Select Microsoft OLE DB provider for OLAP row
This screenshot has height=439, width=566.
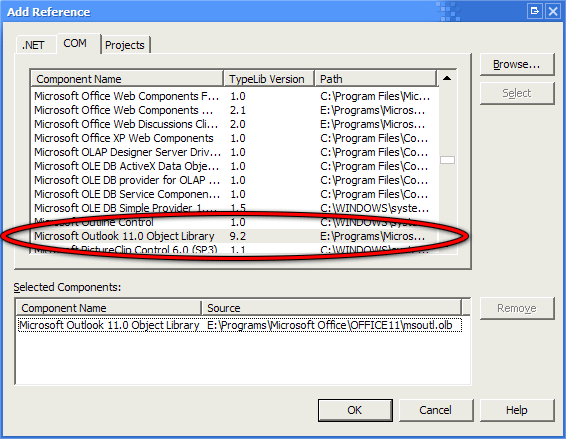[235, 180]
